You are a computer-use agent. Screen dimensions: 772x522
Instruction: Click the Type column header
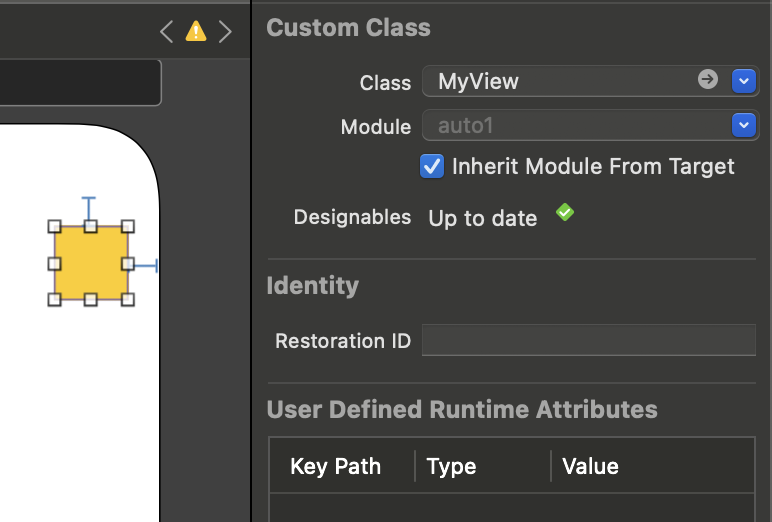[451, 466]
